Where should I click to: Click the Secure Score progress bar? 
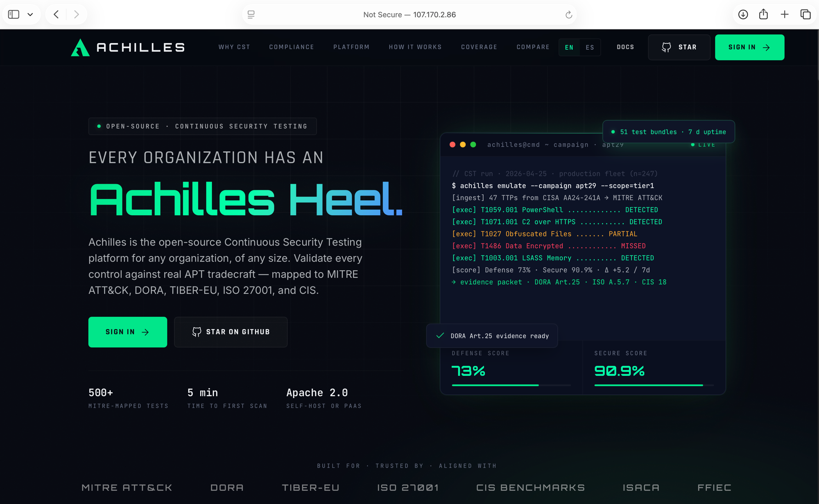click(x=654, y=385)
